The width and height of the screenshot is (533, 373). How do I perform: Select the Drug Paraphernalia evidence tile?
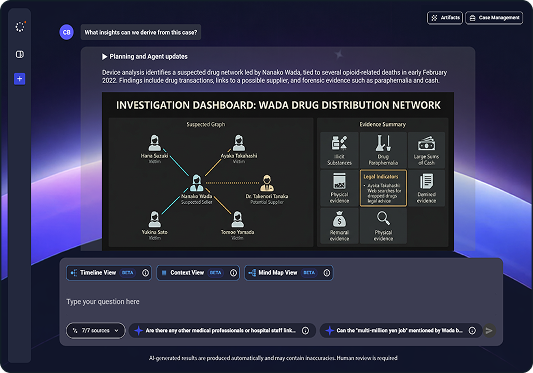point(383,150)
